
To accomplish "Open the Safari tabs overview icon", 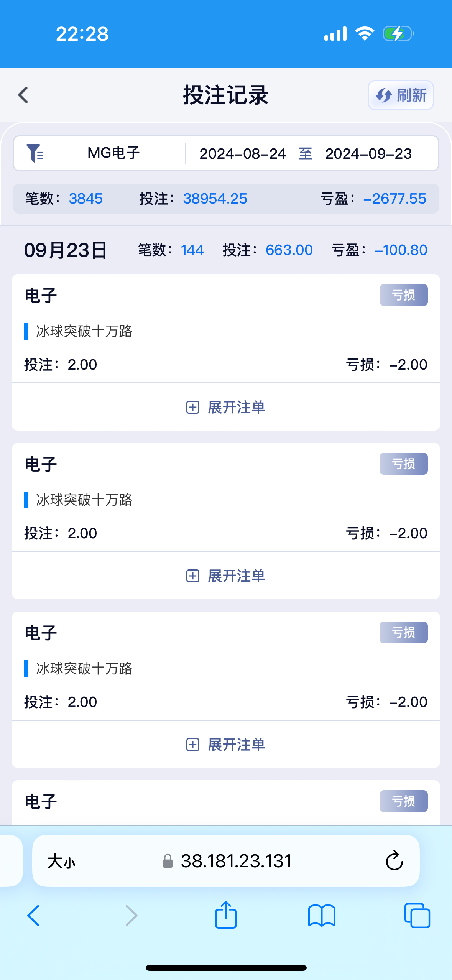I will pos(417,916).
